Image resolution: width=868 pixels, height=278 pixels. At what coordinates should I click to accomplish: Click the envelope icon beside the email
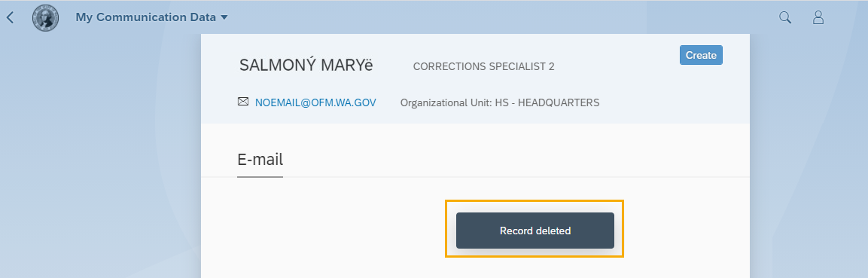coord(243,102)
